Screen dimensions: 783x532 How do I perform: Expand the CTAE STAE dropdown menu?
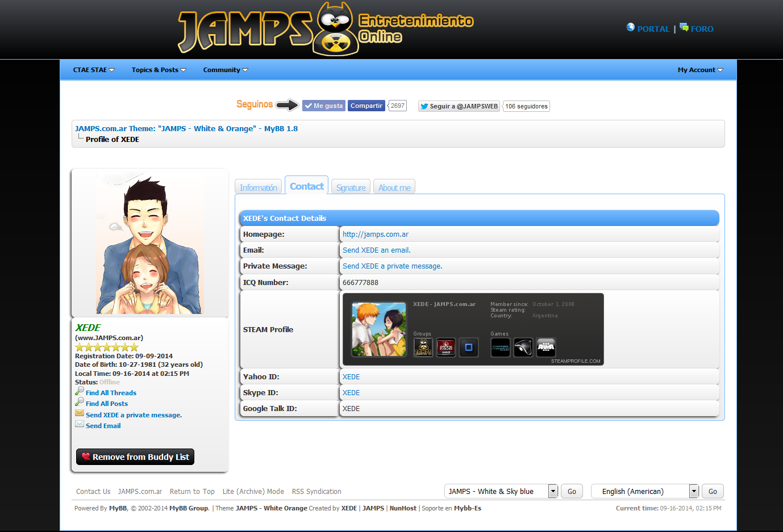(94, 70)
